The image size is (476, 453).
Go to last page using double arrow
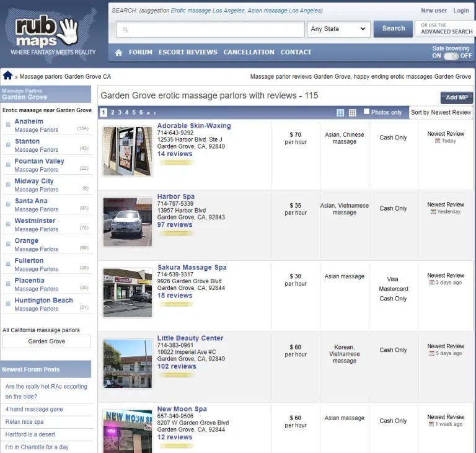(148, 113)
